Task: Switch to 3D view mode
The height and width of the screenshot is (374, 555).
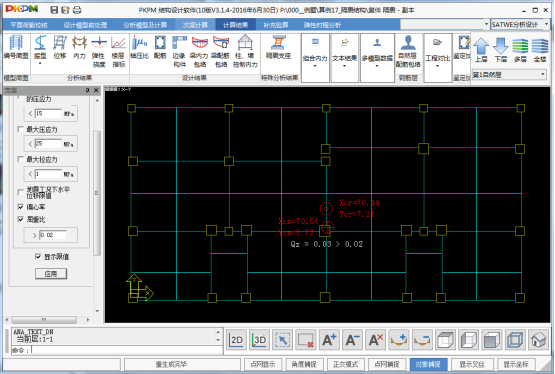Action: coord(259,340)
